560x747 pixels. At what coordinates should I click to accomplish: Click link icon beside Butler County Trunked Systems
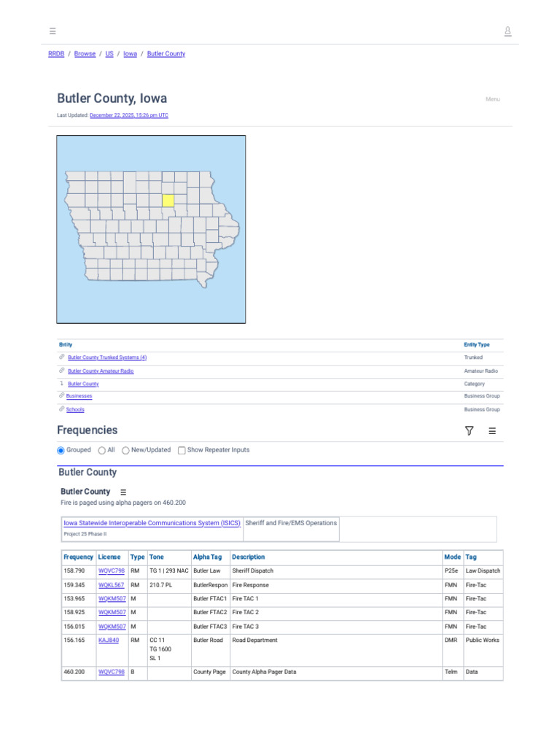click(62, 357)
